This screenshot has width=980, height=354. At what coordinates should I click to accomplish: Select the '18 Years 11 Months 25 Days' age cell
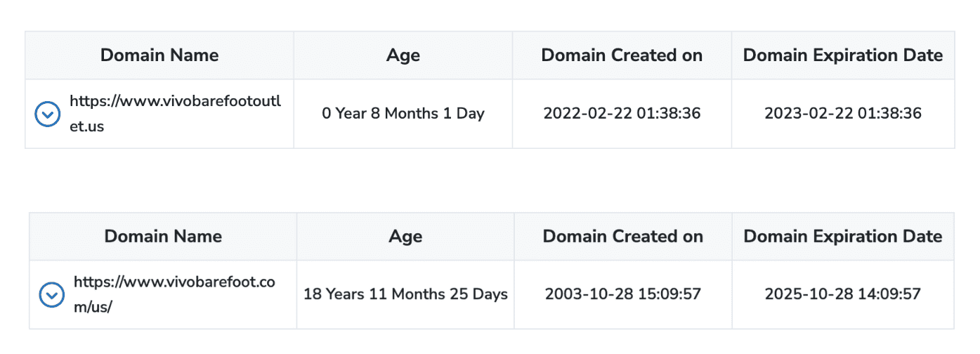405,294
